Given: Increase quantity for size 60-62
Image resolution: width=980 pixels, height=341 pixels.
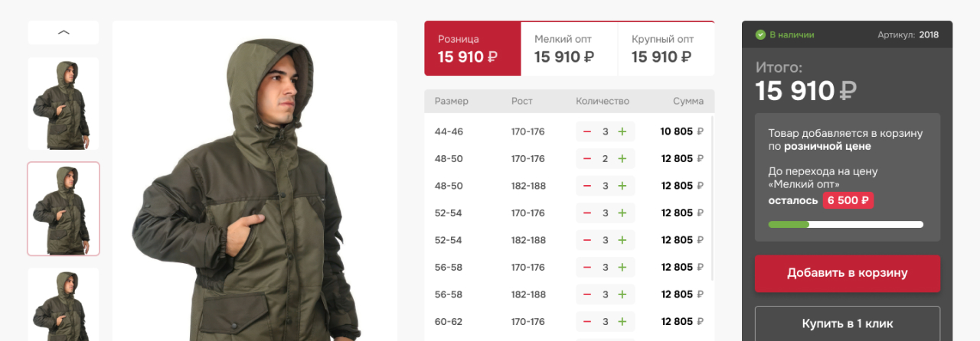Looking at the screenshot, I should point(622,322).
